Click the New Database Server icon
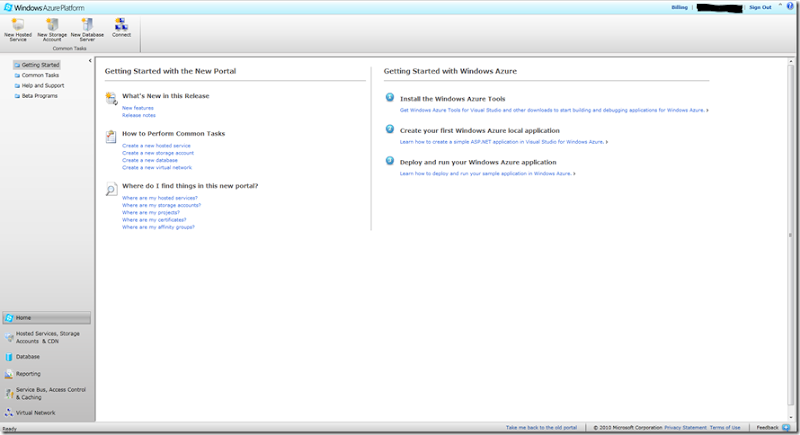Screen dimensions: 800x435 coord(87,24)
